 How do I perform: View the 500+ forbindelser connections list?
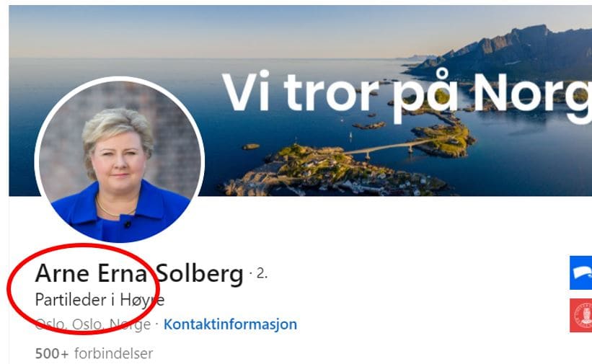(x=94, y=354)
